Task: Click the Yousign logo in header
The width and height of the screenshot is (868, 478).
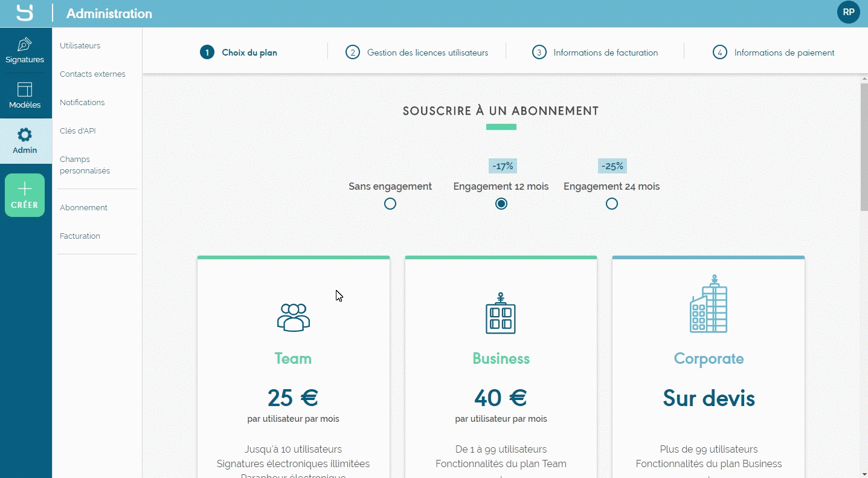Action: click(x=25, y=13)
